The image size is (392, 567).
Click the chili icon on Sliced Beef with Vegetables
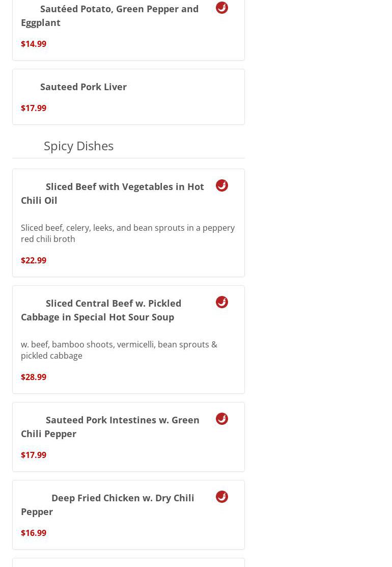click(x=222, y=185)
